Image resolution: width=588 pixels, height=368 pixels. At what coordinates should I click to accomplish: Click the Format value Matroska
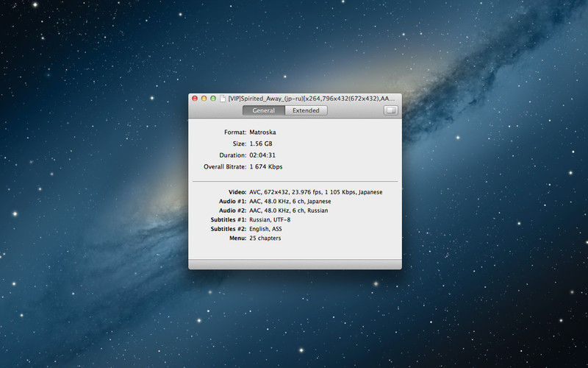(265, 132)
